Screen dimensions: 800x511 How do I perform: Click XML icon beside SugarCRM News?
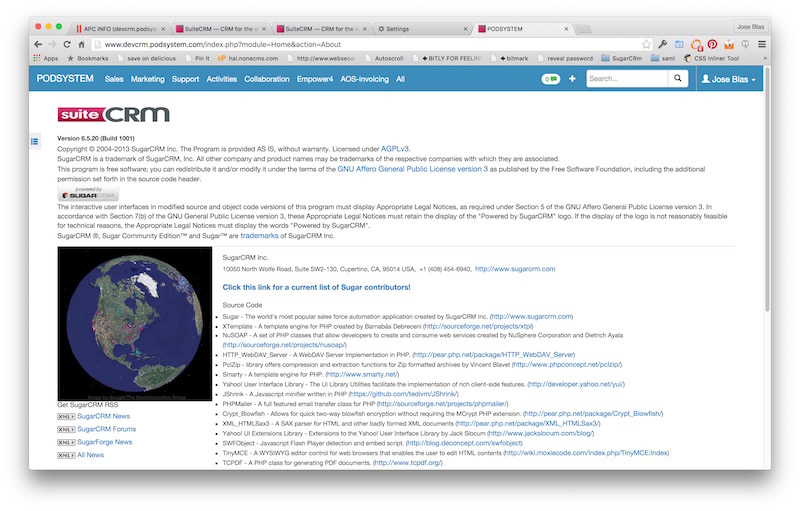pos(66,417)
